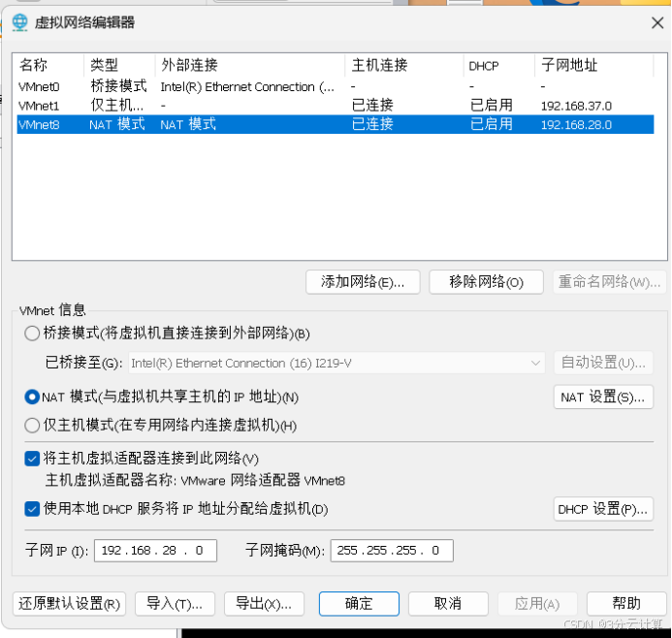
Task: Click 添加网络(E)... button
Action: [363, 282]
